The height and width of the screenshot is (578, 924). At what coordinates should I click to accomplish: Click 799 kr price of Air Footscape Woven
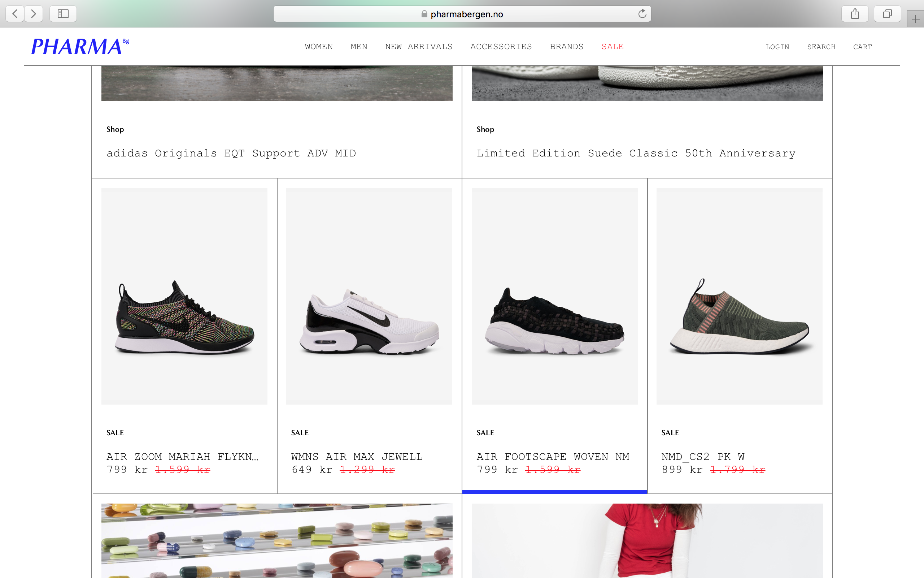tap(497, 469)
